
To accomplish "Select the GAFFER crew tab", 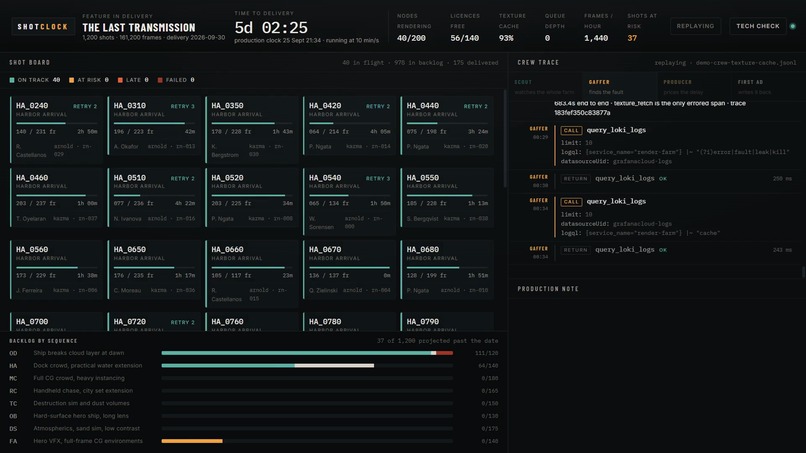I will 619,86.
